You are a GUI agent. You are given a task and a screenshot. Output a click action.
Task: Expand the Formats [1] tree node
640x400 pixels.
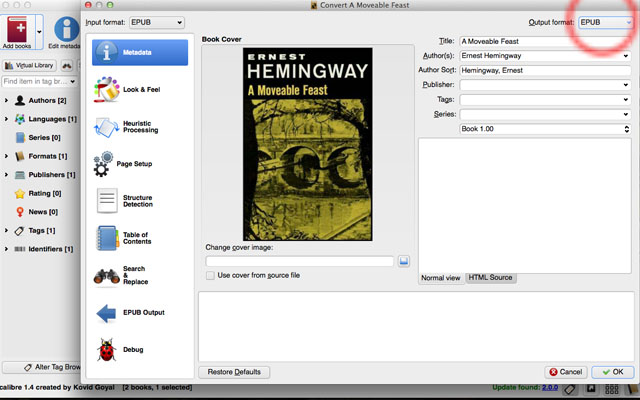click(x=6, y=156)
